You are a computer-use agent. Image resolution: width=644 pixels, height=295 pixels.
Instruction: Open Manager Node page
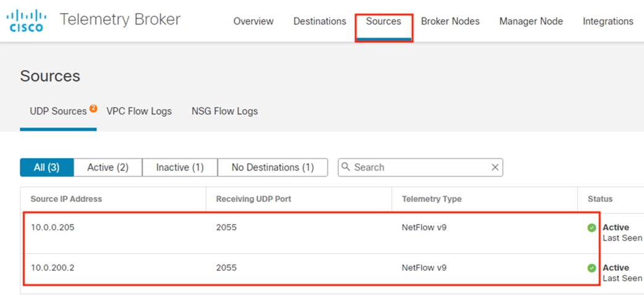coord(531,21)
